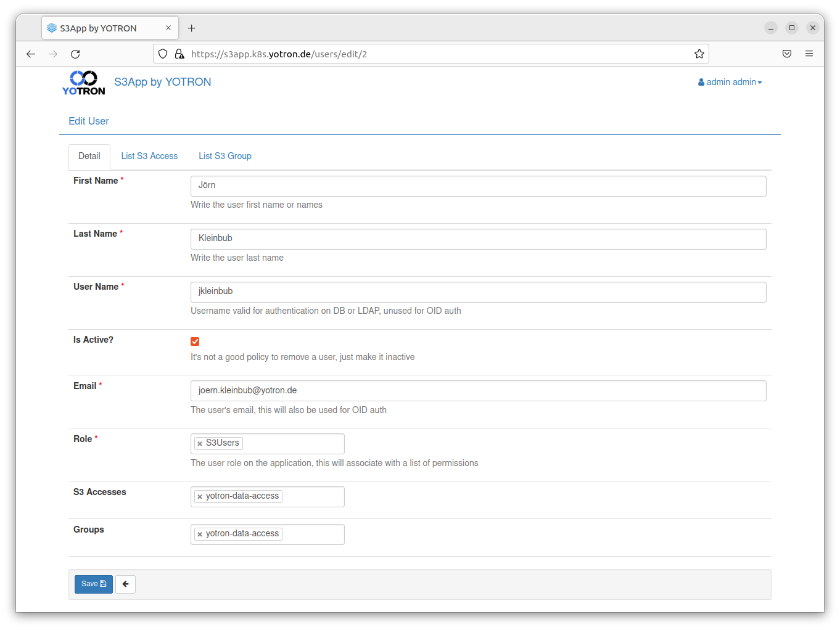Open the Groups selection box
This screenshot has width=840, height=630.
[268, 534]
